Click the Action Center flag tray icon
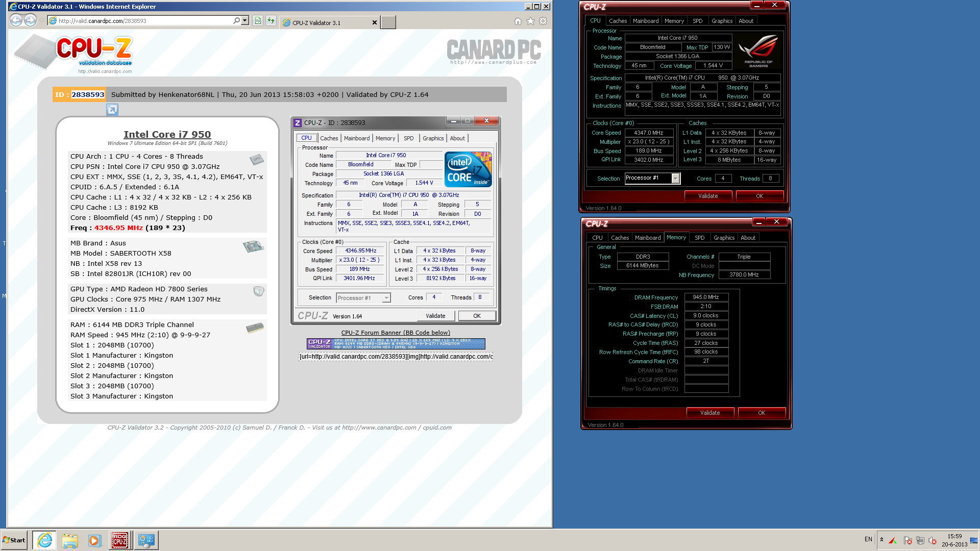The height and width of the screenshot is (551, 980). click(907, 540)
